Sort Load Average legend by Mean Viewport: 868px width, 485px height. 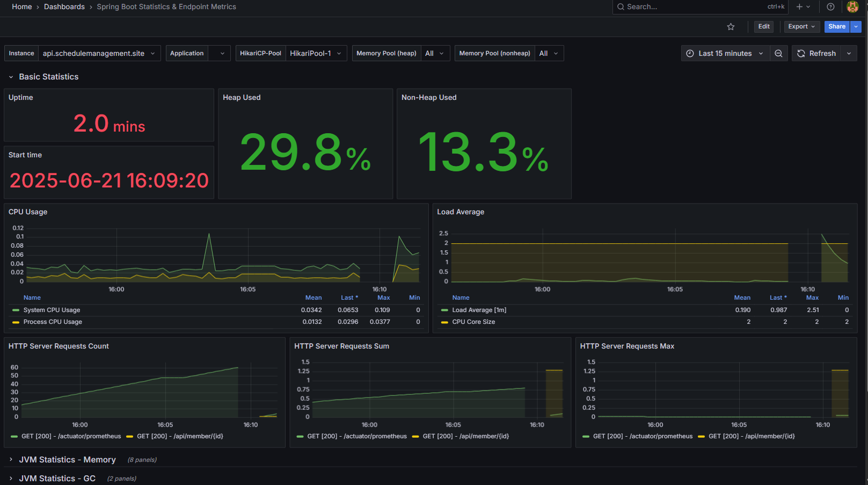[x=742, y=298]
